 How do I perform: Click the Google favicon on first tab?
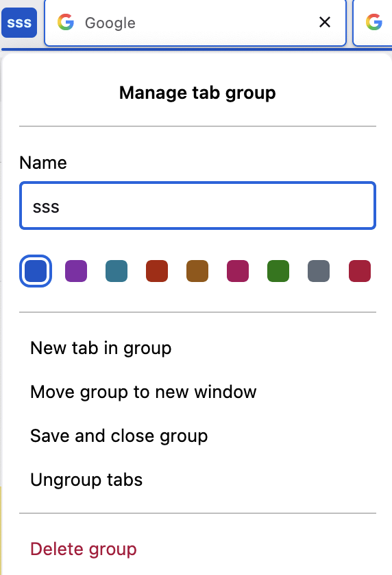pos(66,23)
